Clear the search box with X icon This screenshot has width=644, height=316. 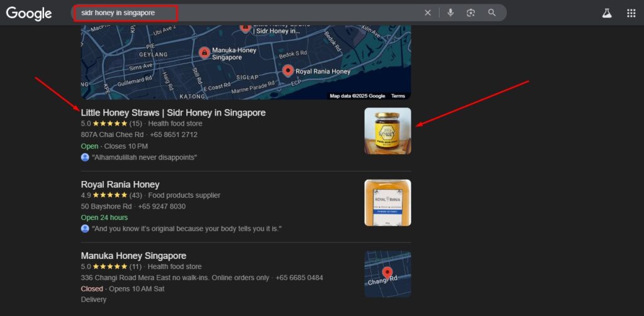[428, 13]
